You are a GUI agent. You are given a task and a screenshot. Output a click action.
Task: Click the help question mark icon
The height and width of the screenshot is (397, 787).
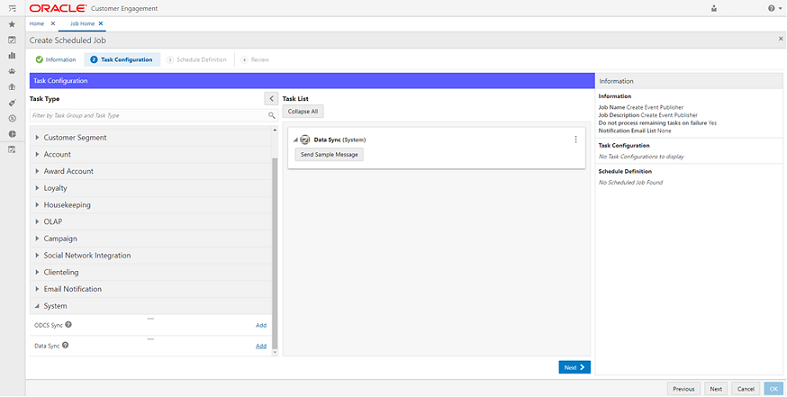tap(771, 8)
